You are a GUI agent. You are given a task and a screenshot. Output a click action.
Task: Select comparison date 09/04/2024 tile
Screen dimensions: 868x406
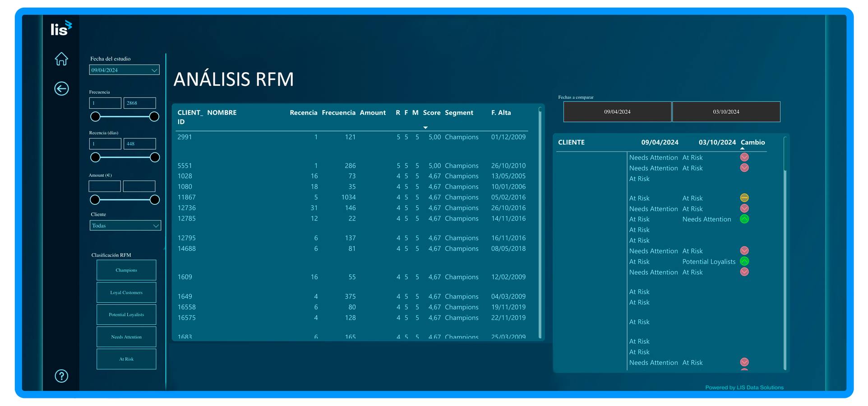[617, 112]
